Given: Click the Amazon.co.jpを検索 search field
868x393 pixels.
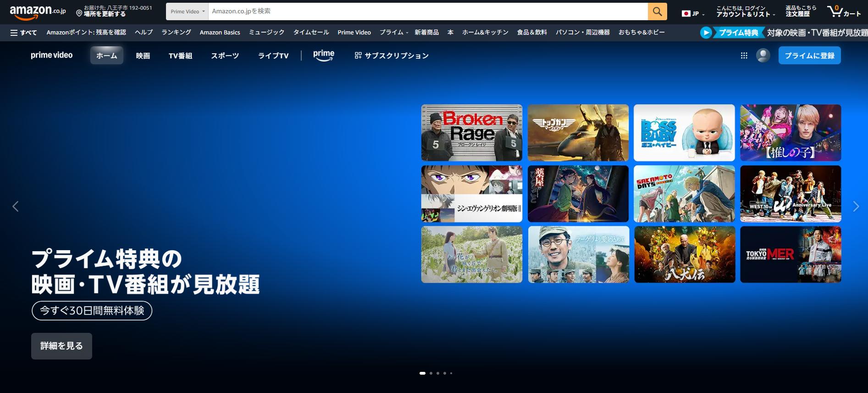Looking at the screenshot, I should (x=428, y=11).
